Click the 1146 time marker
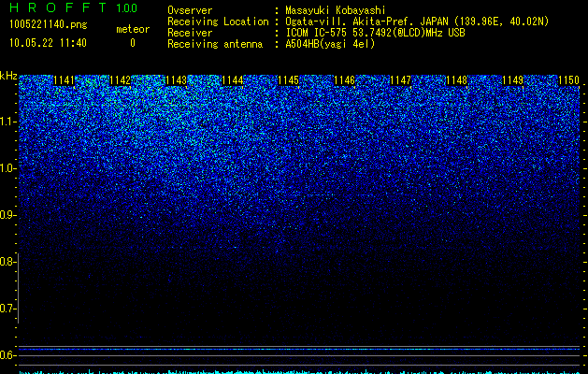The image size is (588, 374). 344,80
